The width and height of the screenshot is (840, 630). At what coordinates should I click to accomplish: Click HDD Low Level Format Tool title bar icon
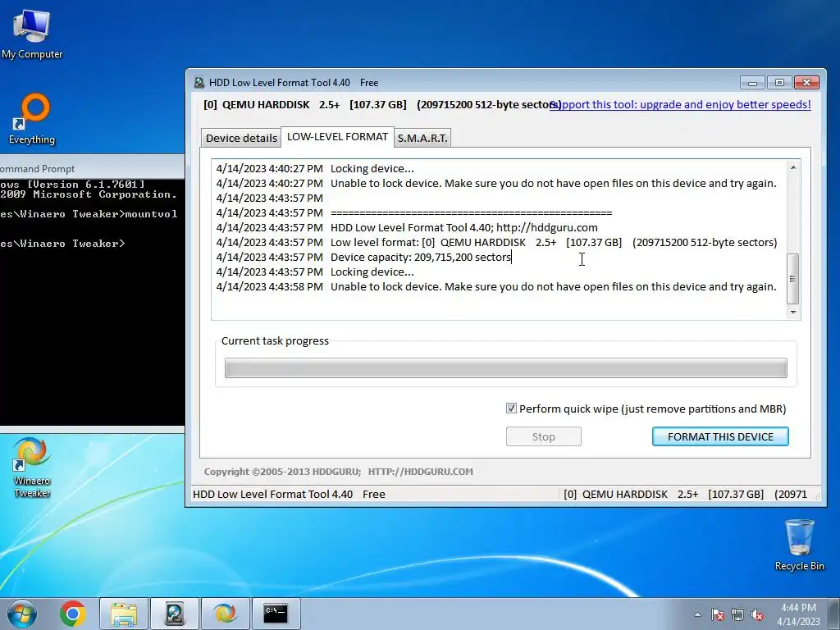[199, 83]
